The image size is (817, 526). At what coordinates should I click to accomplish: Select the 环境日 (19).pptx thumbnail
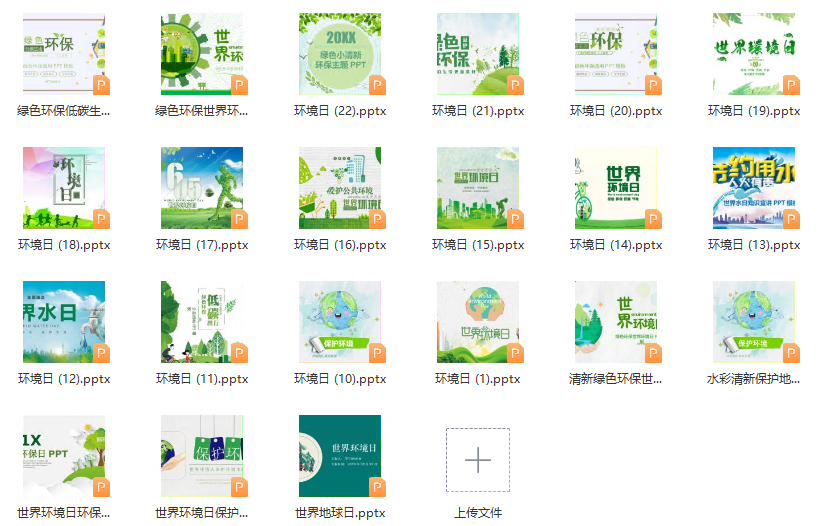click(x=754, y=54)
